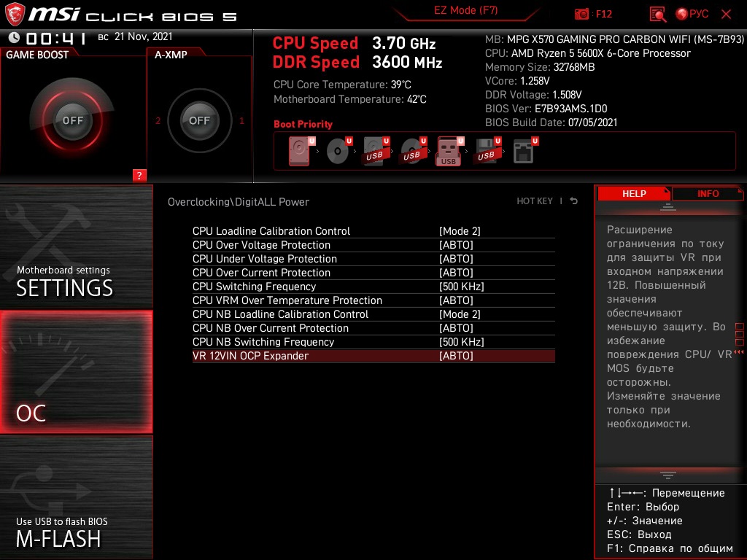Click the CPU Speed 3.70 GHz readout
Image resolution: width=747 pixels, height=560 pixels.
(354, 43)
